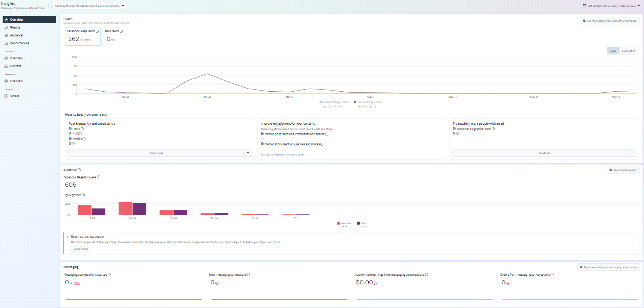
Task: Click the Women legend color swatch
Action: coord(339,223)
